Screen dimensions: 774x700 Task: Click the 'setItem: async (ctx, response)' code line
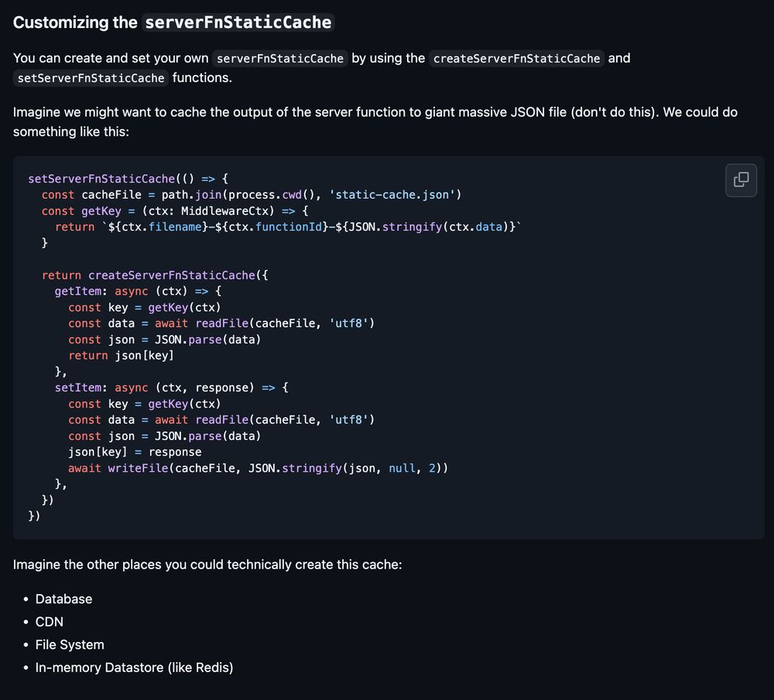(171, 388)
